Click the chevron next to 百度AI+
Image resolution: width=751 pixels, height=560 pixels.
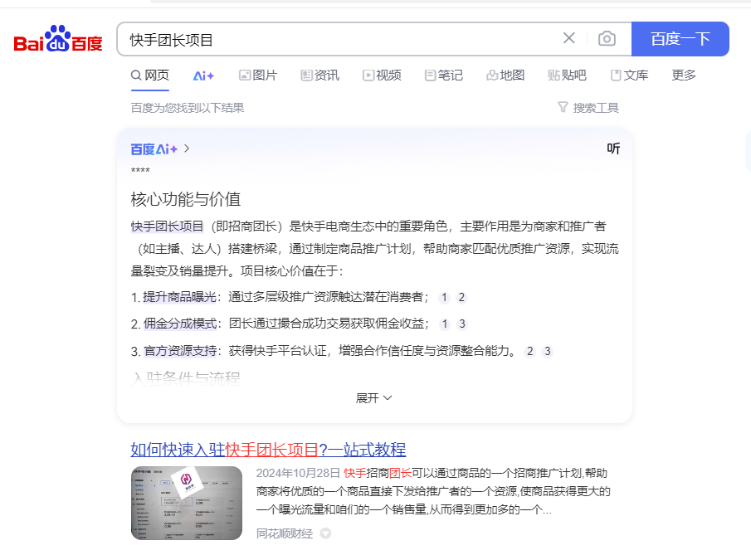click(187, 149)
